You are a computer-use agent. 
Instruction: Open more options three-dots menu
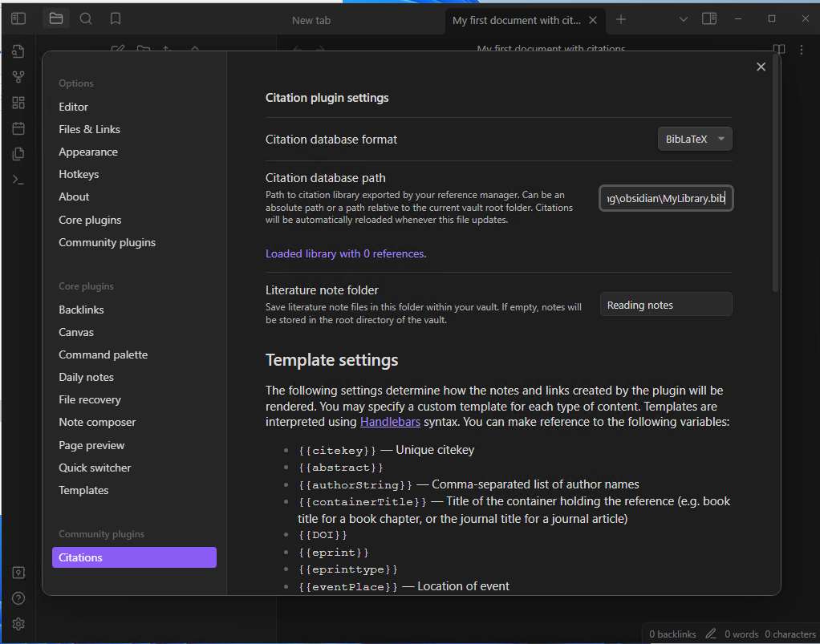tap(802, 50)
